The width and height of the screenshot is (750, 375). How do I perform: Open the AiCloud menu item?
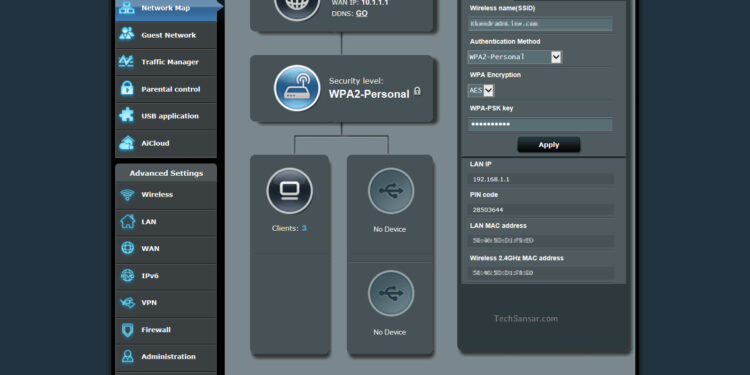pyautogui.click(x=166, y=143)
